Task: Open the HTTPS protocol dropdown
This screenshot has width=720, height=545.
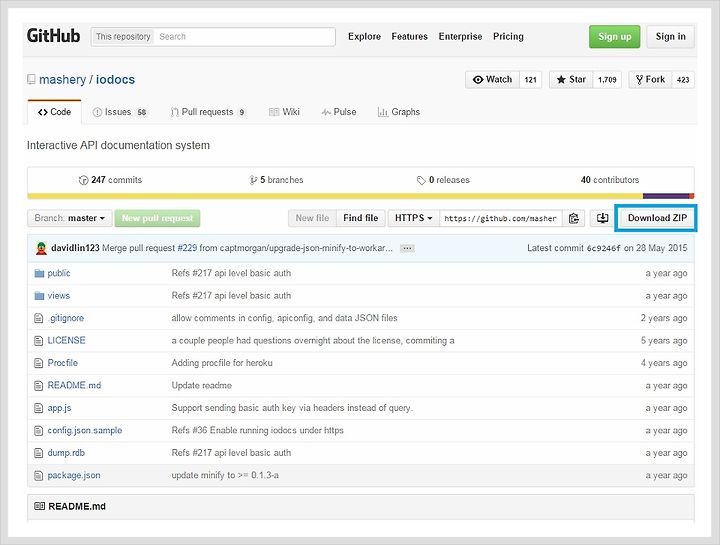Action: [413, 218]
